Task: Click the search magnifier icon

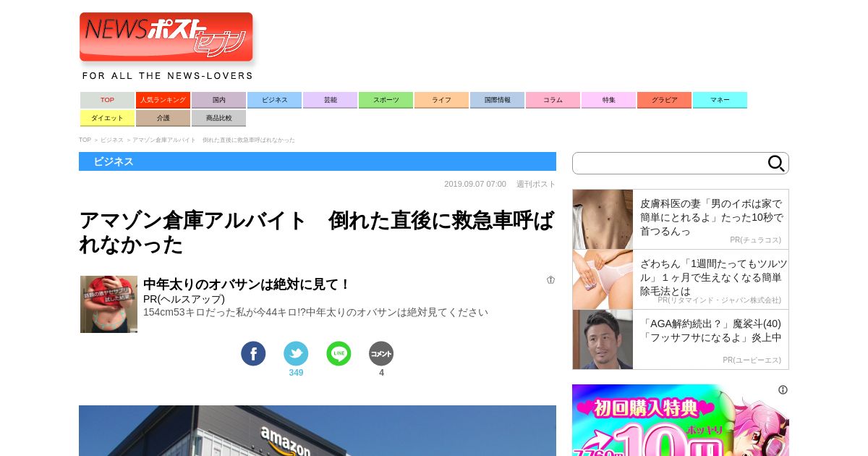Action: [776, 164]
